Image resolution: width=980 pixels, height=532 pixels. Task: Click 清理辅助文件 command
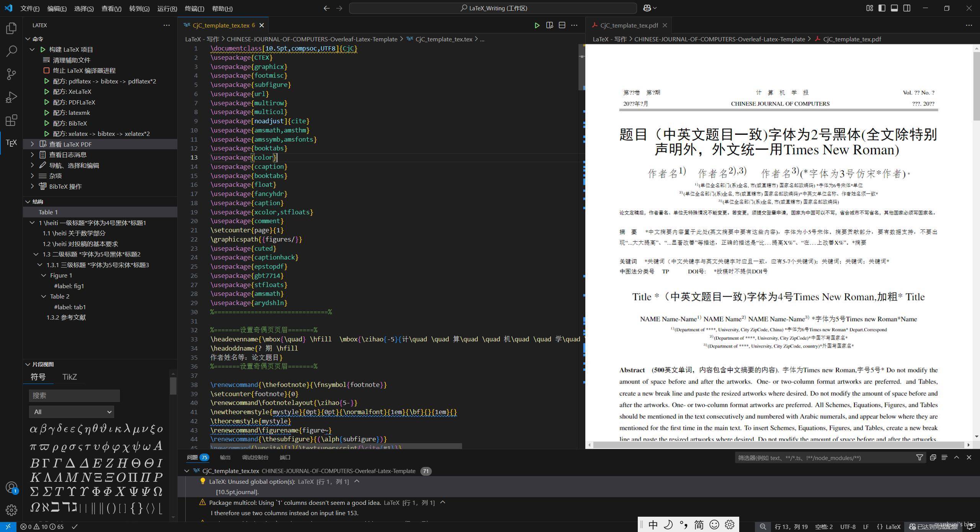tap(72, 60)
